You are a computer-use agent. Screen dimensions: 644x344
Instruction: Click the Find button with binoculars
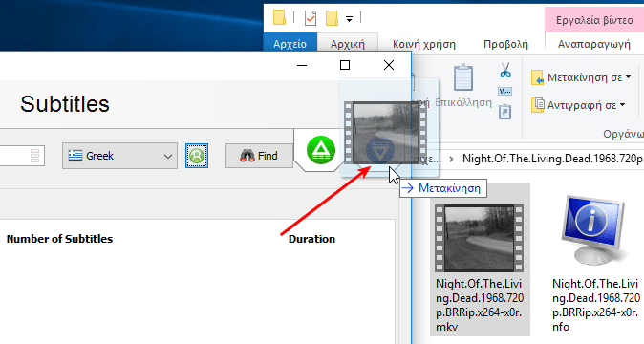[x=259, y=156]
